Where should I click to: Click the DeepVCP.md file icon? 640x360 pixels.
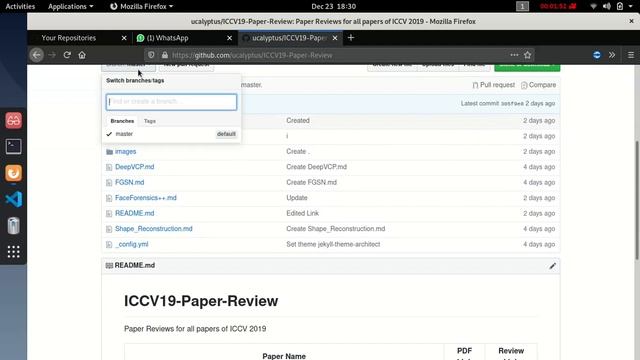click(x=109, y=167)
